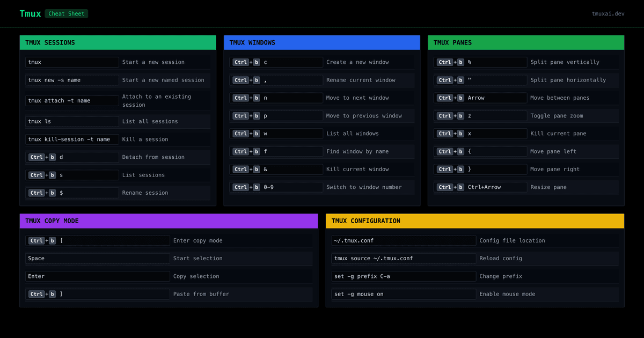Click the Ctrl+b w list windows shortcut

[x=276, y=133]
